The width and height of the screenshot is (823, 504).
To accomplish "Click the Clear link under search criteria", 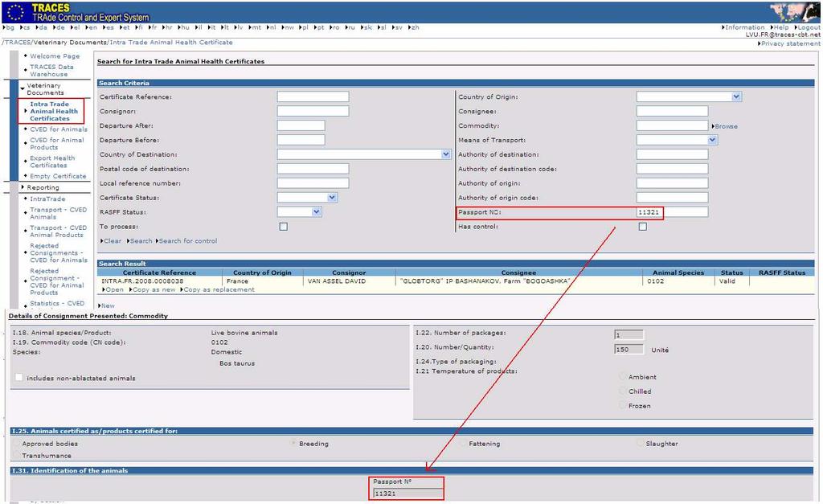I will pos(113,241).
